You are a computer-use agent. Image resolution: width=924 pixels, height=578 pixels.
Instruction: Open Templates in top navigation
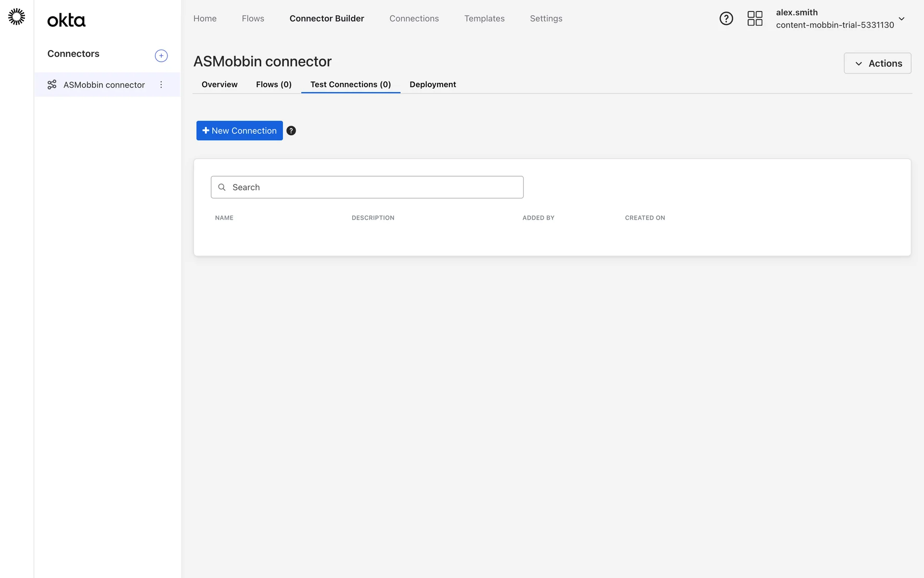coord(484,19)
